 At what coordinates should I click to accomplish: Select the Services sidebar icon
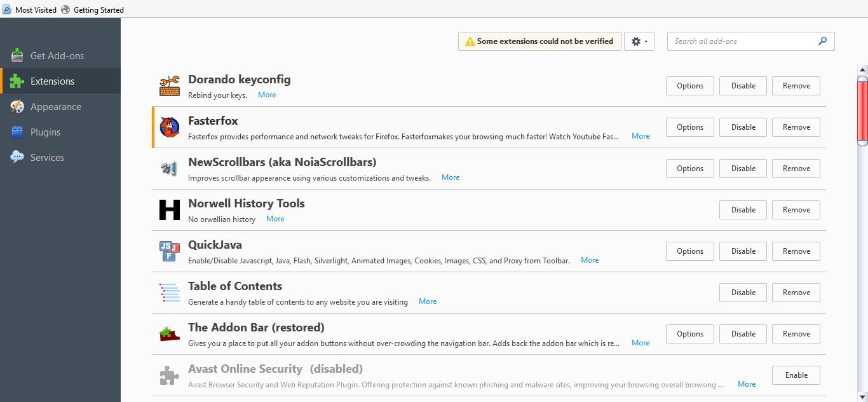click(17, 157)
